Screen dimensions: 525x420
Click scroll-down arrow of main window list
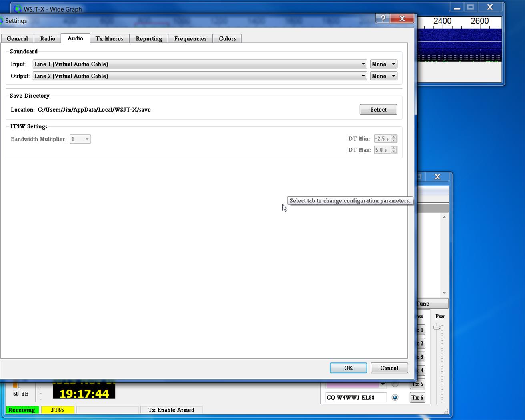[444, 293]
